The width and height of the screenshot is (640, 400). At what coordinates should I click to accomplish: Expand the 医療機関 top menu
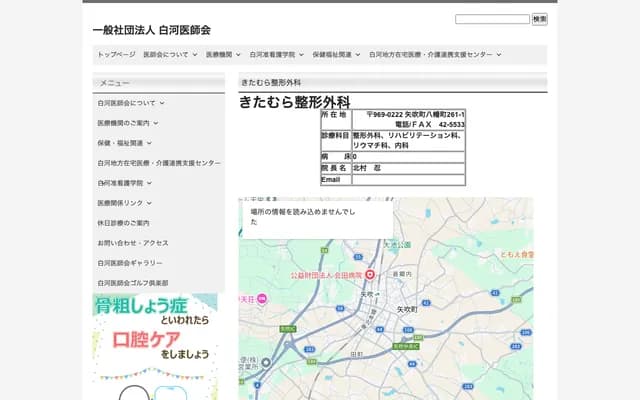(223, 55)
